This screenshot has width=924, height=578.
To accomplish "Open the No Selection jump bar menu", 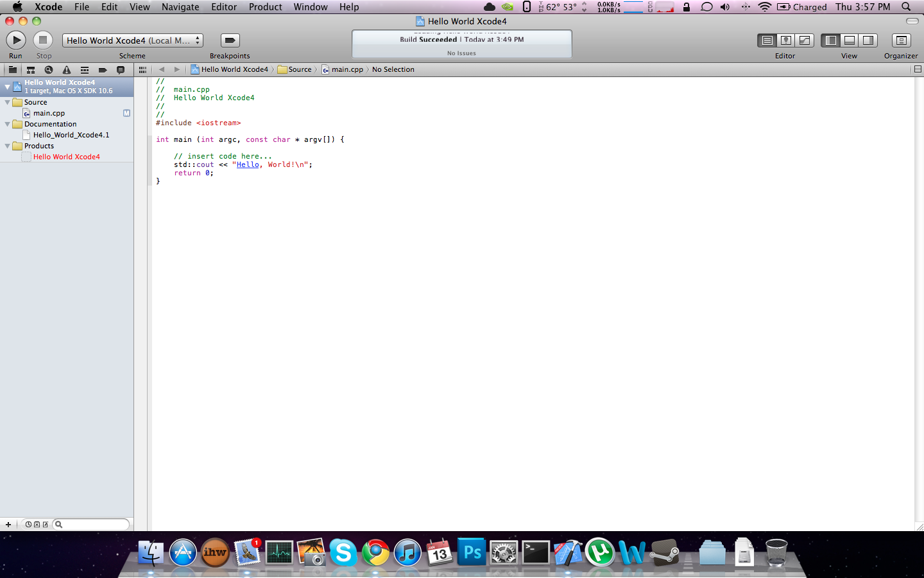I will 393,69.
